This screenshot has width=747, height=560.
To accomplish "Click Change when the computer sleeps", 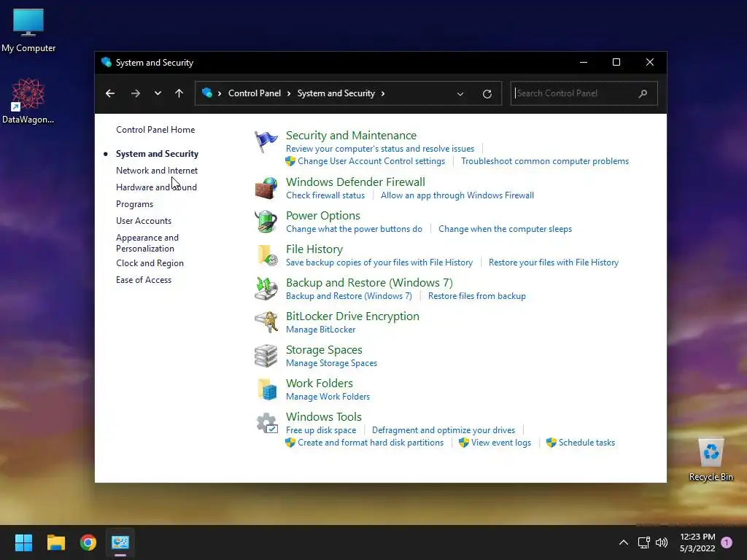I will (505, 228).
